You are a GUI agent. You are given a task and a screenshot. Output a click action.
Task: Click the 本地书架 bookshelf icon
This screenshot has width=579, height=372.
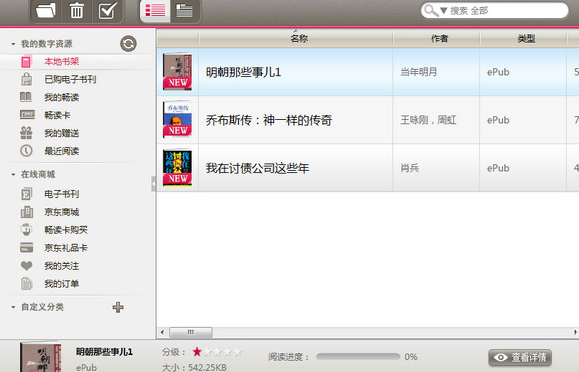pyautogui.click(x=26, y=61)
